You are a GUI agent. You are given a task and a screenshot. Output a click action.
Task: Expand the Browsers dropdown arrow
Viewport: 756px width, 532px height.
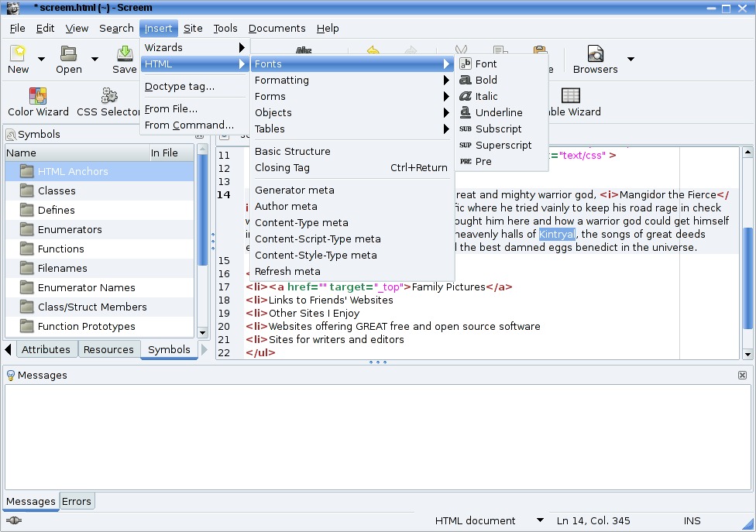pos(631,59)
